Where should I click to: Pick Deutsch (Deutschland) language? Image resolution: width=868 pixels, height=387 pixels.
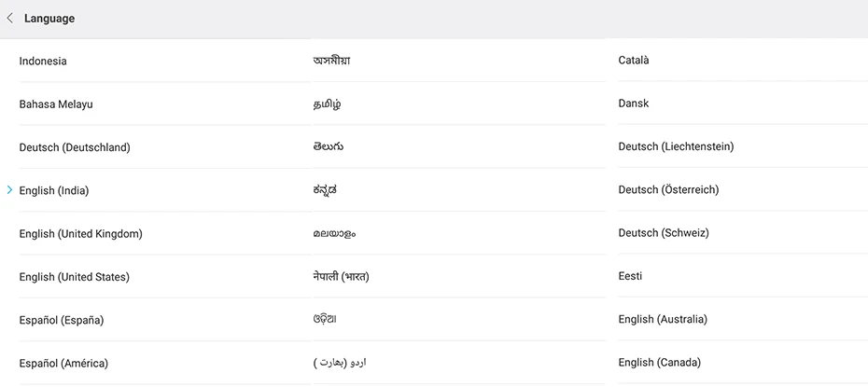coord(75,147)
